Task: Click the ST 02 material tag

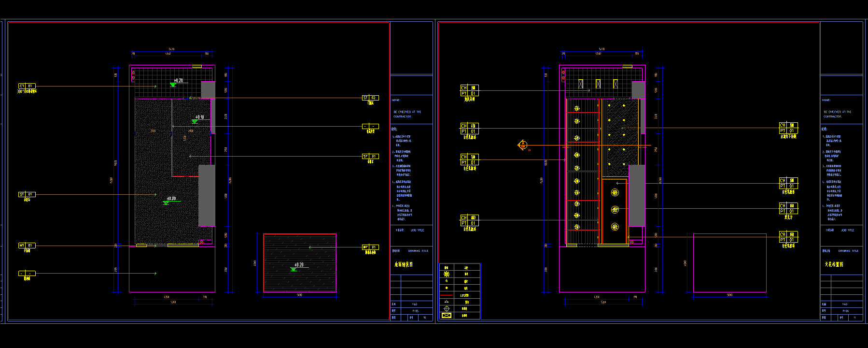Action: [x=370, y=98]
